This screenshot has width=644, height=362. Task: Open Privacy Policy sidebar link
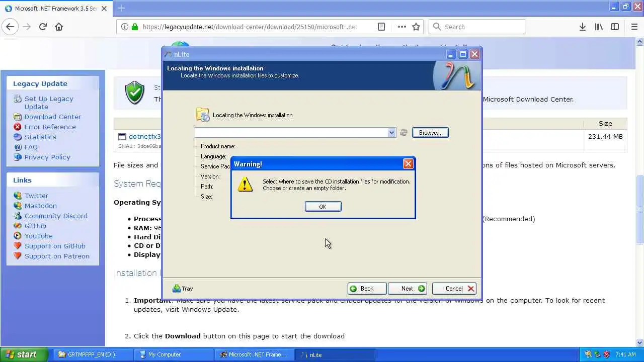(x=47, y=157)
